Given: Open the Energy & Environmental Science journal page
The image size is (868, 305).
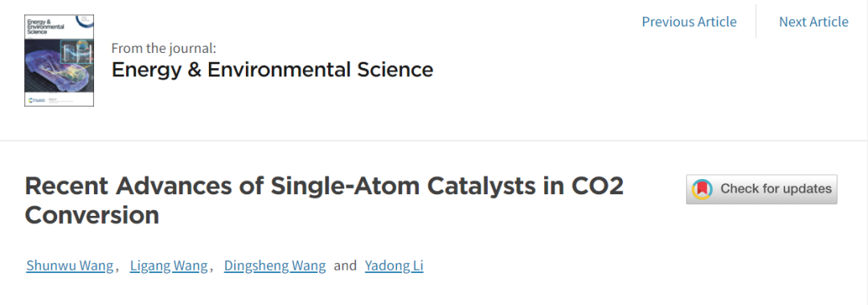Looking at the screenshot, I should (x=272, y=70).
